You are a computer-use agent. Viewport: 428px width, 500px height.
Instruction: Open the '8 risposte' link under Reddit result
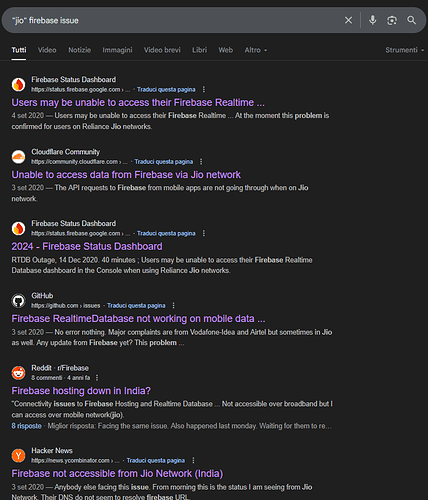[x=26, y=426]
